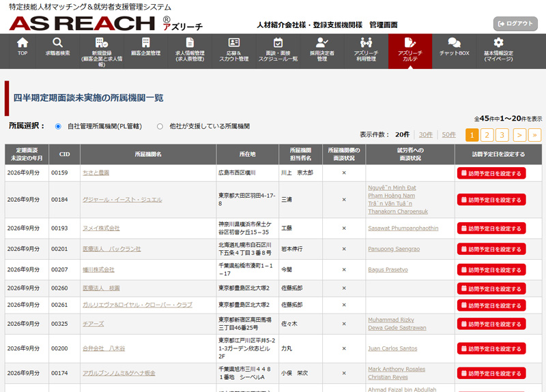Go to pagination page 2
The width and height of the screenshot is (546, 392).
pyautogui.click(x=487, y=135)
